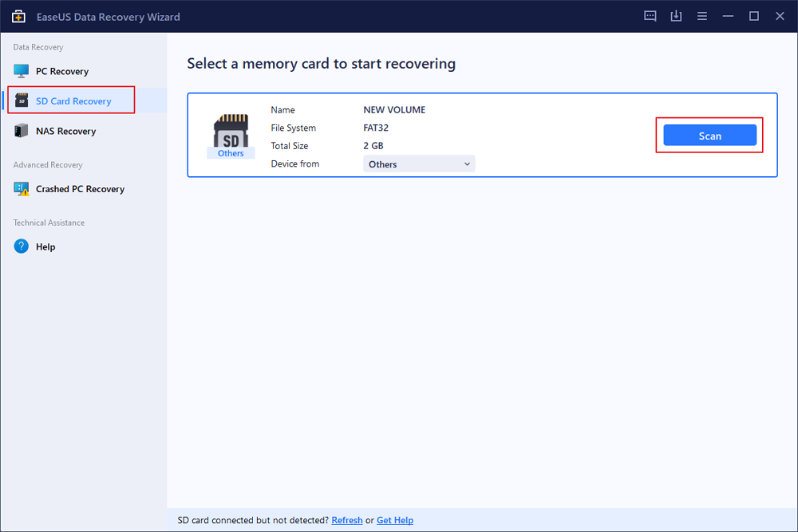Open the feedback chat bubble icon
798x532 pixels.
650,16
